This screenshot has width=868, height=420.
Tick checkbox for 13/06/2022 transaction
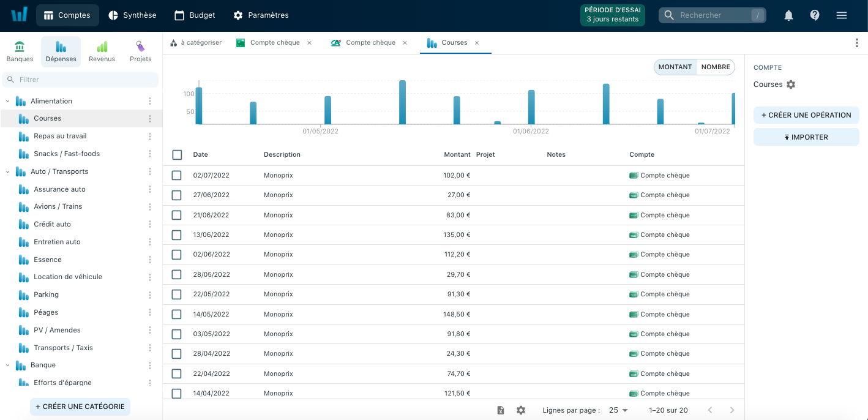(x=177, y=234)
